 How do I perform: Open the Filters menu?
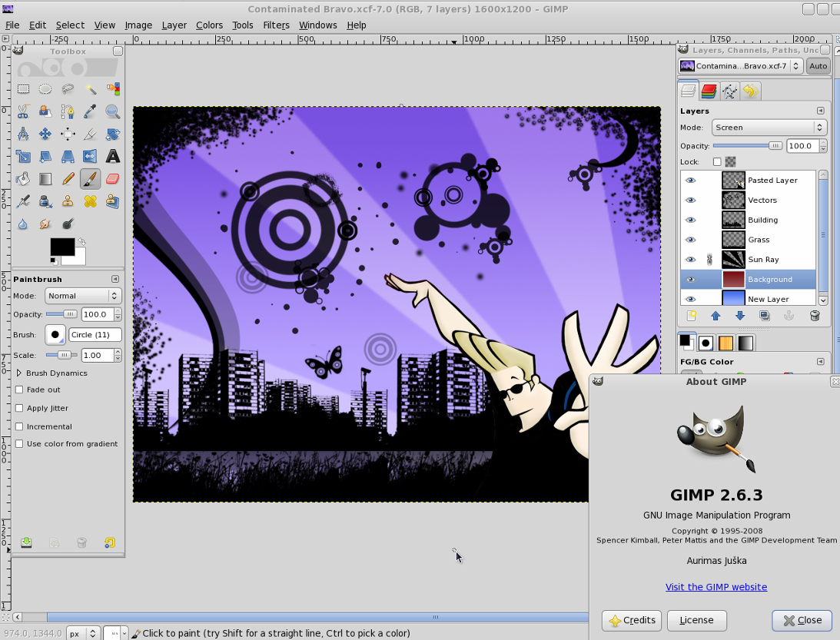coord(276,25)
